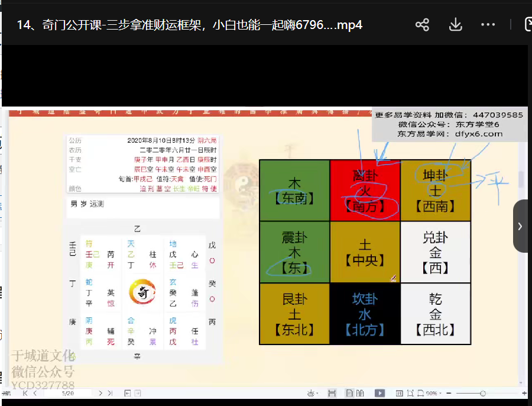Click the zoom slider handle
The width and height of the screenshot is (532, 406).
(x=483, y=393)
